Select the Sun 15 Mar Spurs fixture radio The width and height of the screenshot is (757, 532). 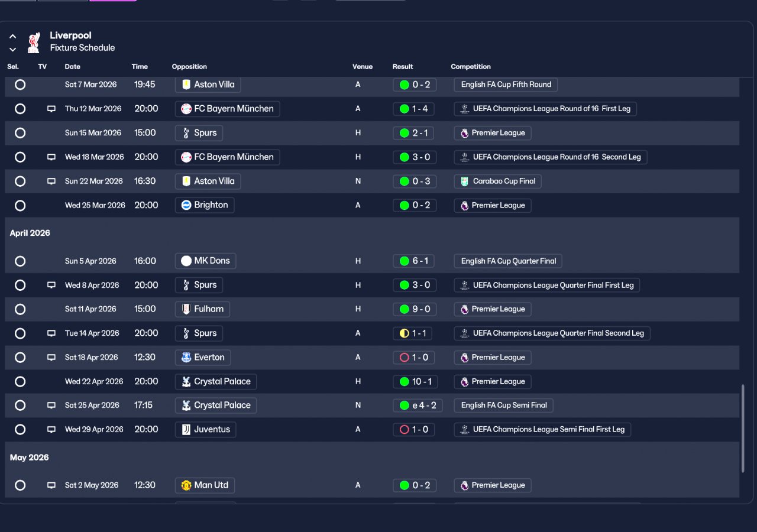point(20,133)
